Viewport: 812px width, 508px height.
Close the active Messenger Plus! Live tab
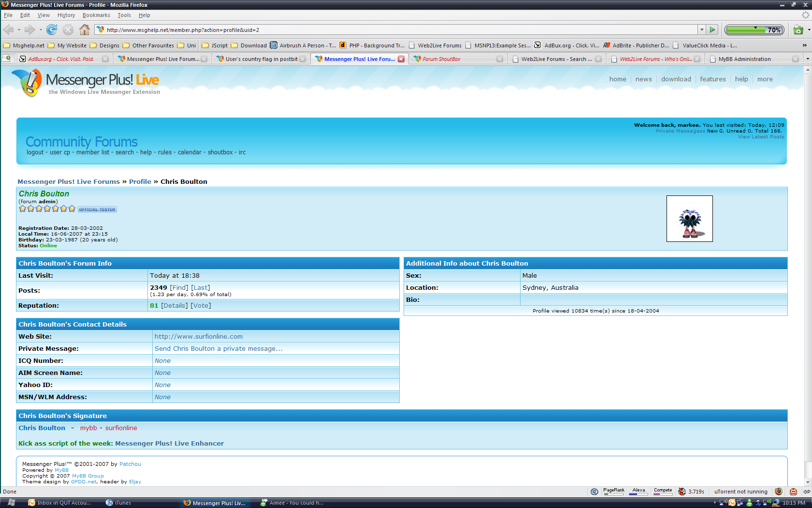pyautogui.click(x=401, y=59)
